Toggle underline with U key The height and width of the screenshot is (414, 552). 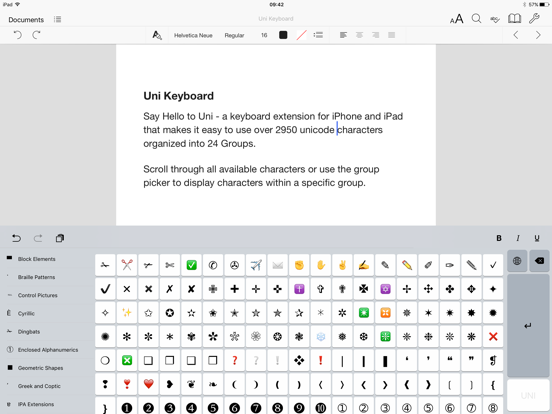click(537, 238)
